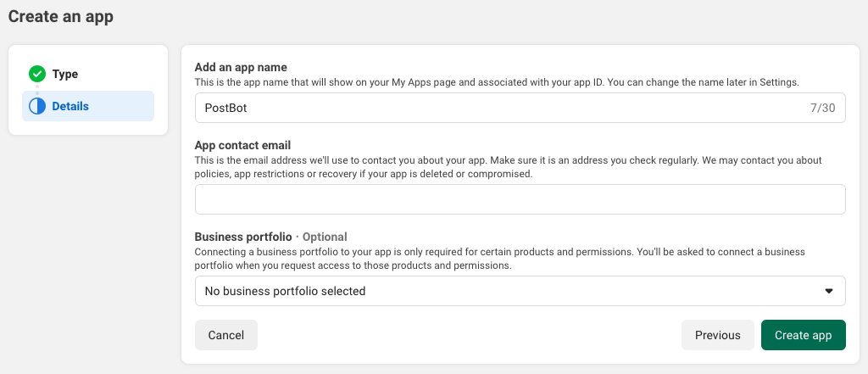The width and height of the screenshot is (868, 374).
Task: Click the business portfolio dropdown caret arrow
Action: 829,291
